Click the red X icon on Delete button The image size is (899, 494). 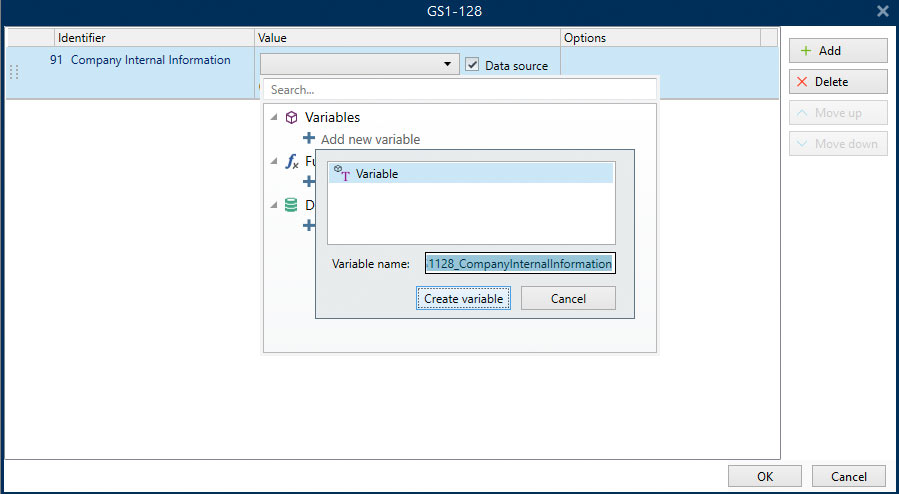click(x=802, y=82)
